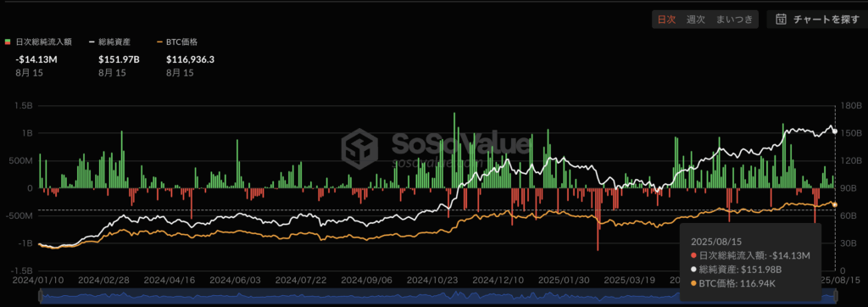
Task: Click the $151.97B total net assets value
Action: [120, 59]
